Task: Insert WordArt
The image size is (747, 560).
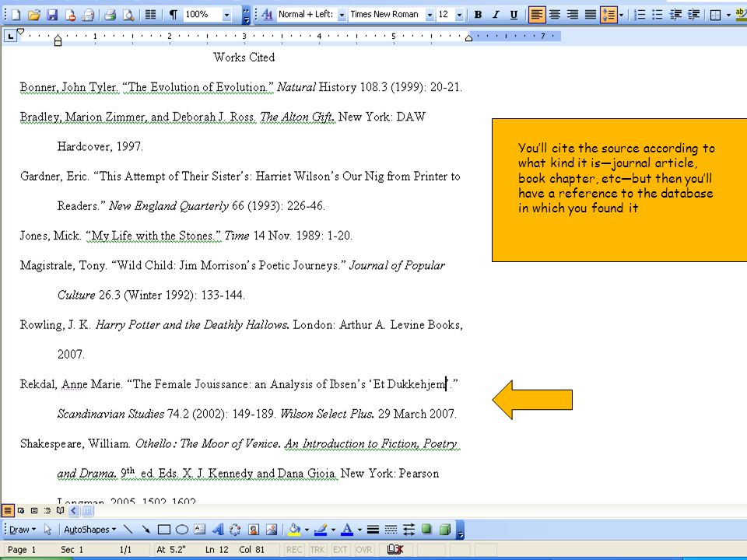Action: [218, 530]
